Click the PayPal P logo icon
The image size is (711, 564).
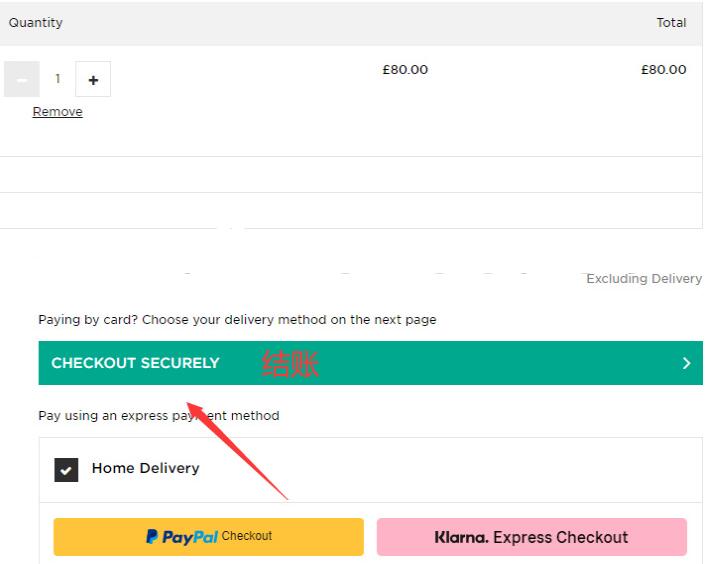click(152, 537)
